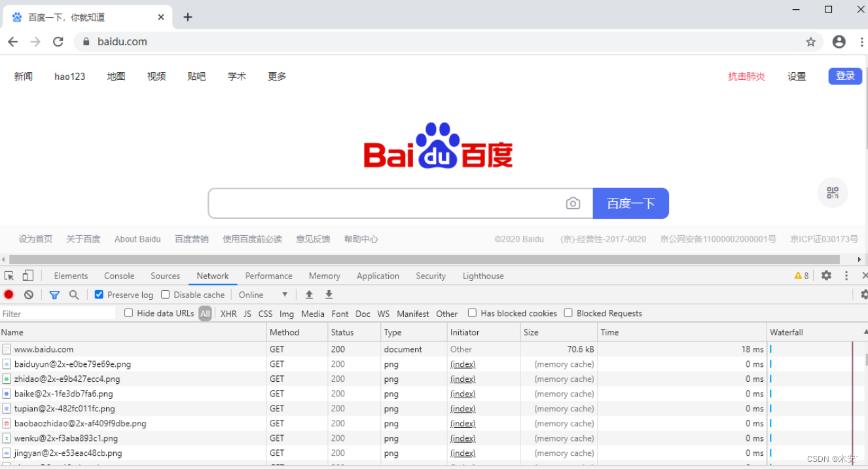Clear the network log
Viewport: 868px width, 469px height.
pyautogui.click(x=29, y=295)
